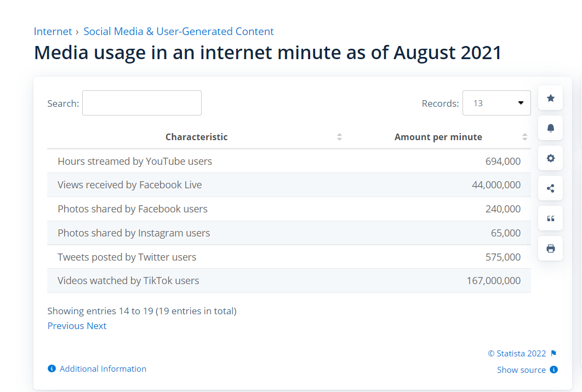The height and width of the screenshot is (392, 582).
Task: Click the info icon beside Show source
Action: click(554, 370)
